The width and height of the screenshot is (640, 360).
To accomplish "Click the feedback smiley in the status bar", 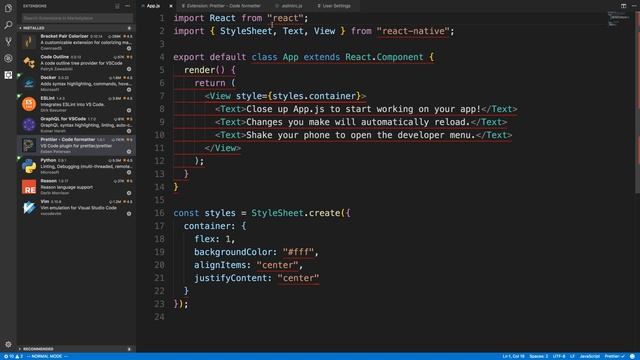I will tap(632, 356).
